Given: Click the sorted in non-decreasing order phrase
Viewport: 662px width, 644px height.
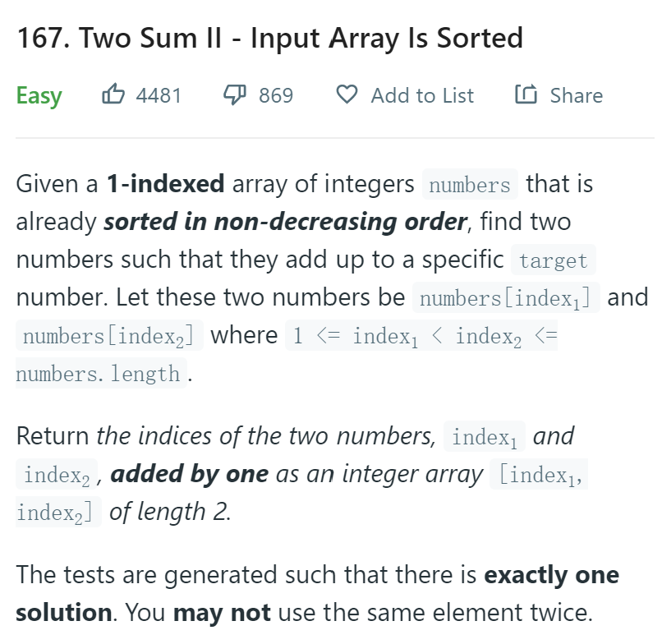Looking at the screenshot, I should pyautogui.click(x=285, y=222).
